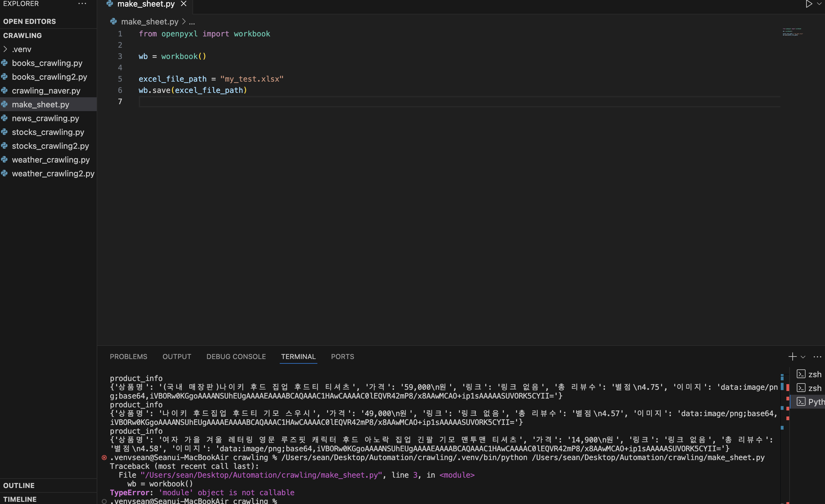Viewport: 825px width, 504px height.
Task: Open the PORTS panel tab
Action: 342,357
